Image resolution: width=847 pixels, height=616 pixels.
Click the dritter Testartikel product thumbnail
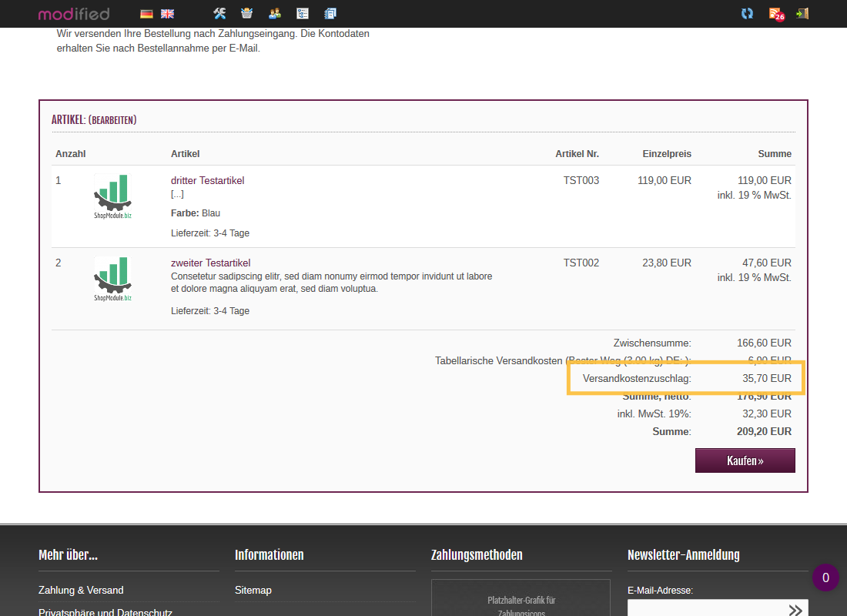pos(112,196)
